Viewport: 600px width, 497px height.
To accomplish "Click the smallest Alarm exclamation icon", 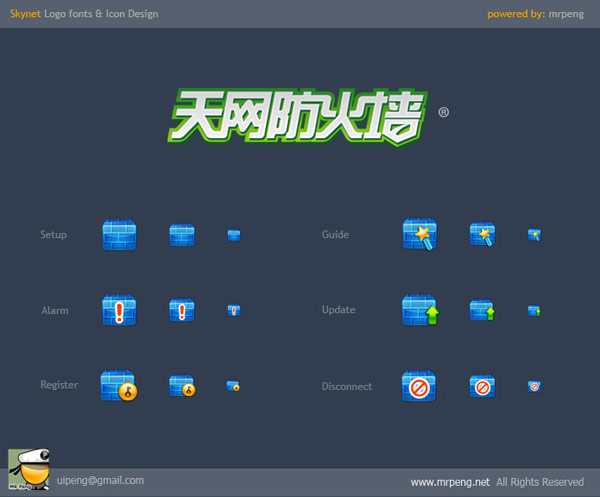I will pos(234,310).
